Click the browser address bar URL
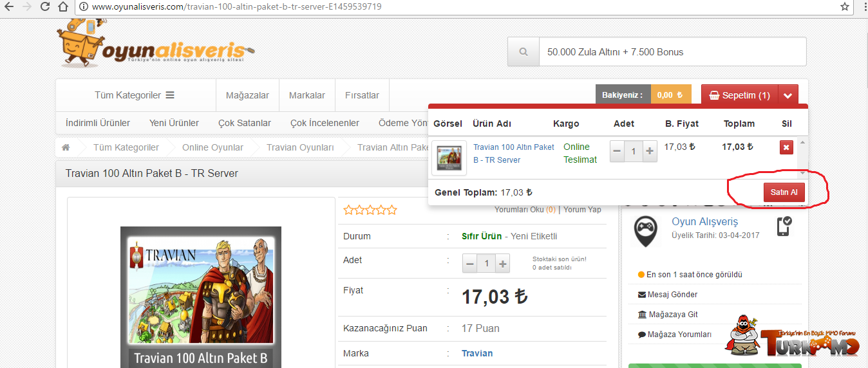Image resolution: width=868 pixels, height=368 pixels. point(237,7)
